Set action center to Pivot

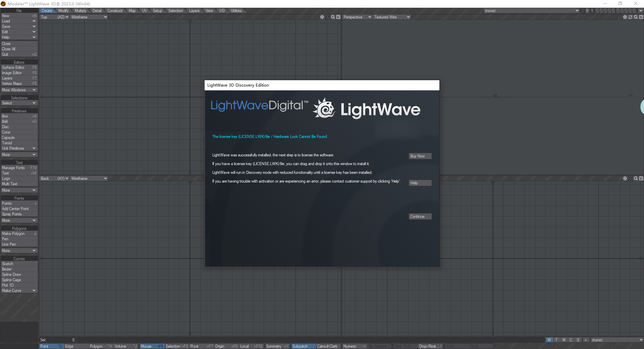[x=201, y=346]
